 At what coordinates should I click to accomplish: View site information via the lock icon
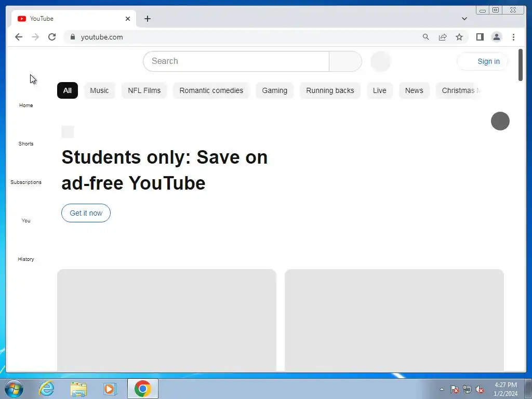tap(73, 37)
